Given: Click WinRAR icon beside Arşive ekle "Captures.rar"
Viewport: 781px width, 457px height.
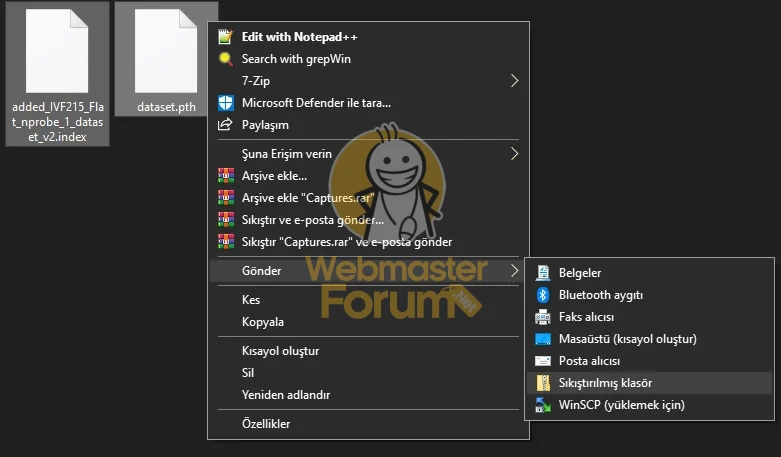Looking at the screenshot, I should coord(226,198).
